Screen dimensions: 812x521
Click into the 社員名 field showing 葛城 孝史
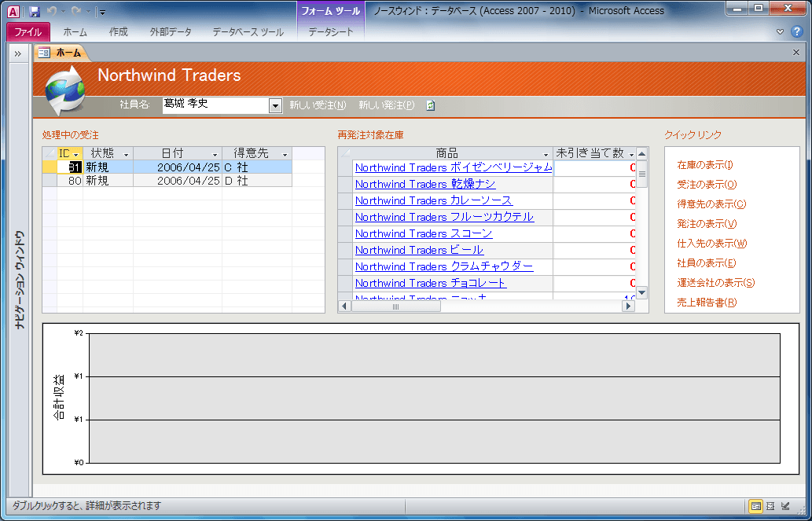[x=216, y=105]
